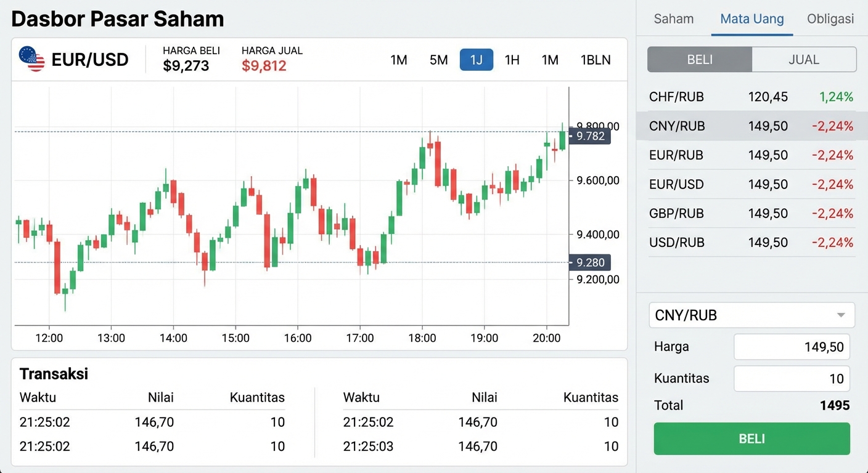This screenshot has width=868, height=473.
Task: Click the 21:25:03 transaction time
Action: tap(368, 447)
